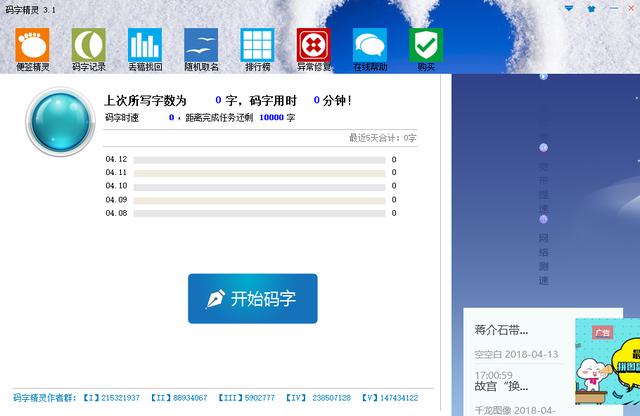
Task: Click the 04.11 daily progress bar
Action: 259,173
